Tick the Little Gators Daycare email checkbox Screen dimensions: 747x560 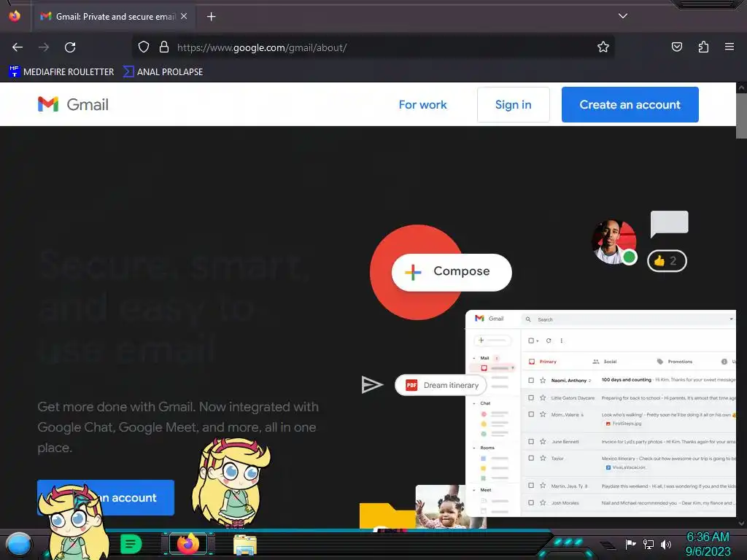(x=531, y=397)
